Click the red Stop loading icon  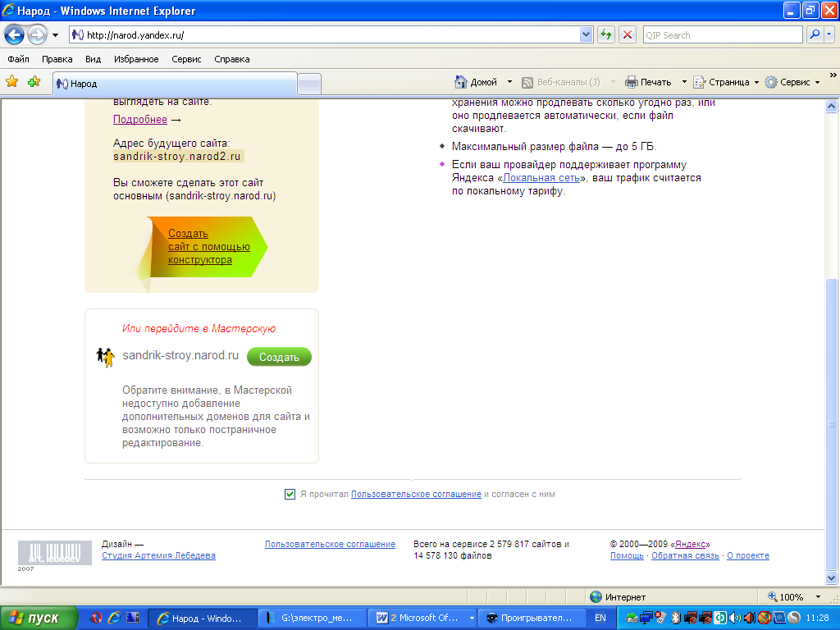[x=628, y=35]
